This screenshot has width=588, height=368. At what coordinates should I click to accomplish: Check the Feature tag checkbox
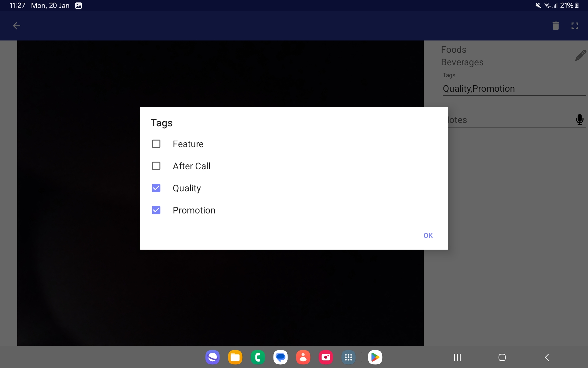pos(156,144)
